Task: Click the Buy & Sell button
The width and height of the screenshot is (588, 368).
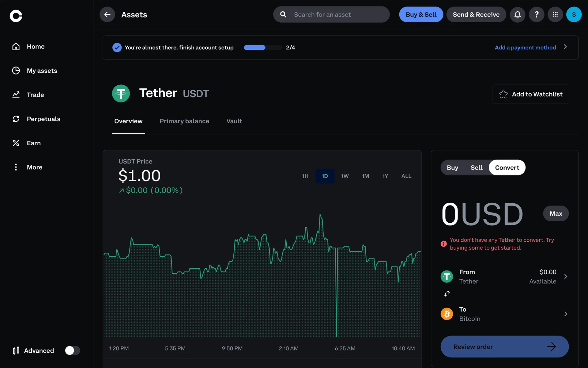Action: [421, 14]
